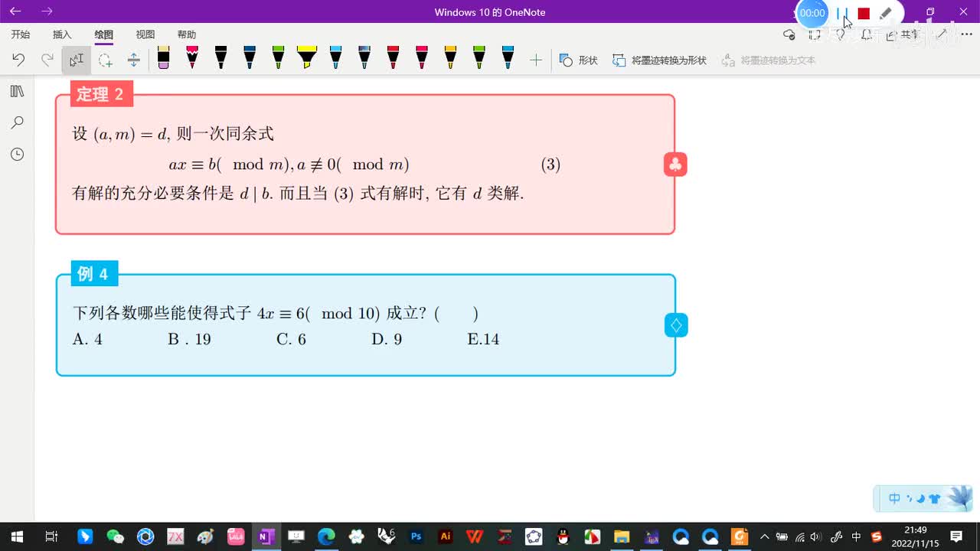The height and width of the screenshot is (551, 980).
Task: Toggle the 中 input mode in floating IME bar
Action: (894, 499)
